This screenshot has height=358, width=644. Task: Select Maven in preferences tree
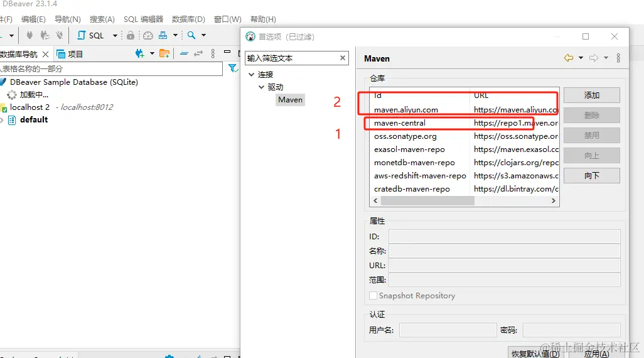pyautogui.click(x=291, y=100)
